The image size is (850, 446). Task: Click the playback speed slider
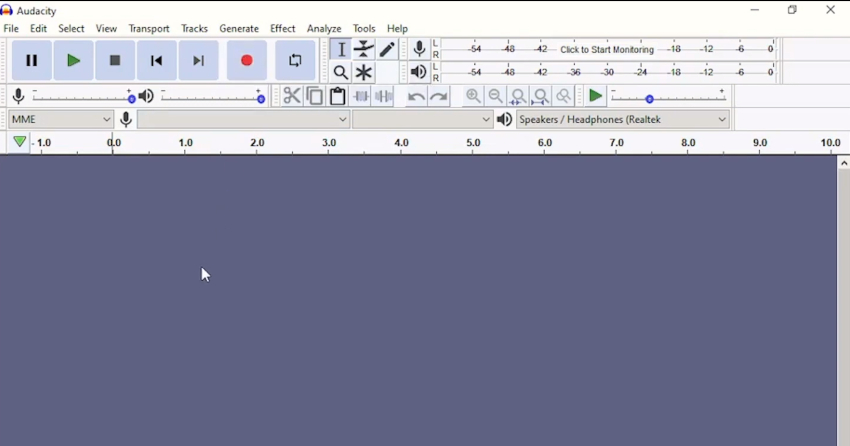668,96
